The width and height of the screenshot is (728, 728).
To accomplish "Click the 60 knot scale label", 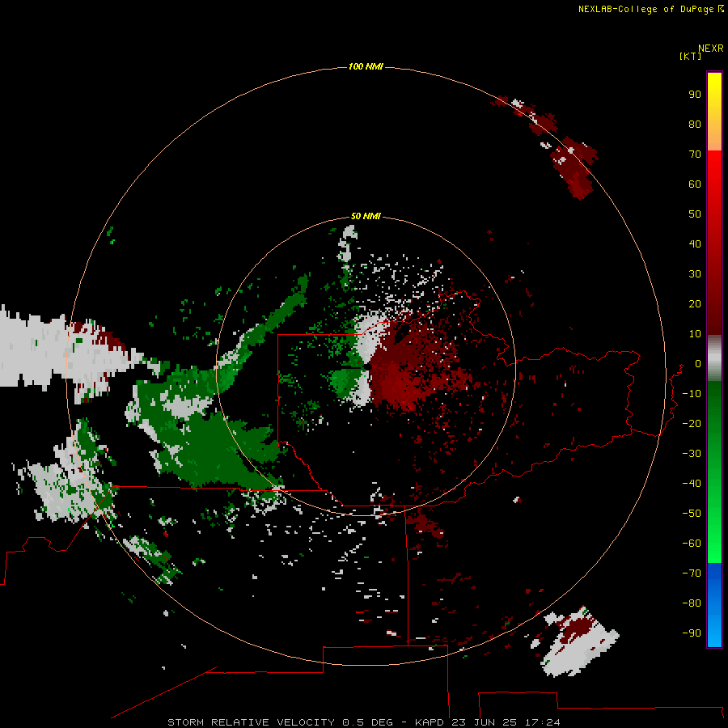I will pyautogui.click(x=695, y=184).
